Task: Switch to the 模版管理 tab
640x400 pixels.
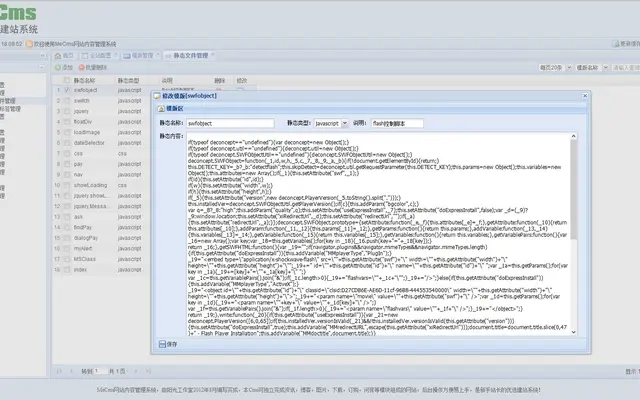Action: click(141, 56)
